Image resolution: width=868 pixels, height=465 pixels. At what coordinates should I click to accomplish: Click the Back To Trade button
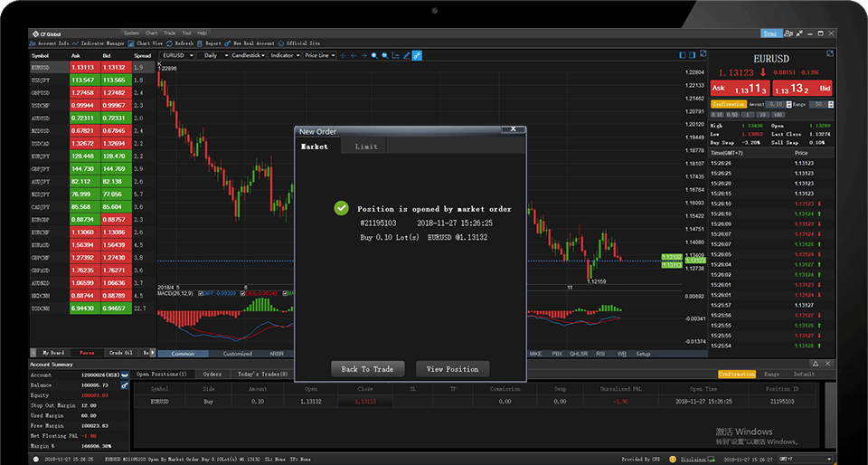click(367, 368)
